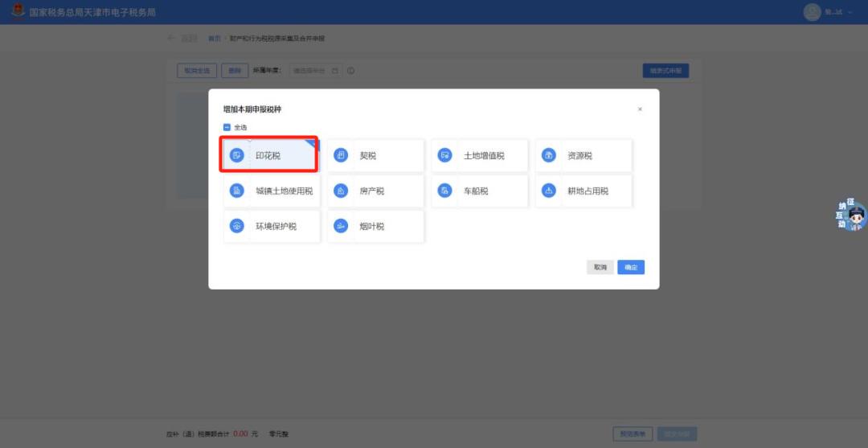
Task: Toggle the 全选 select-all checkbox
Action: point(227,127)
